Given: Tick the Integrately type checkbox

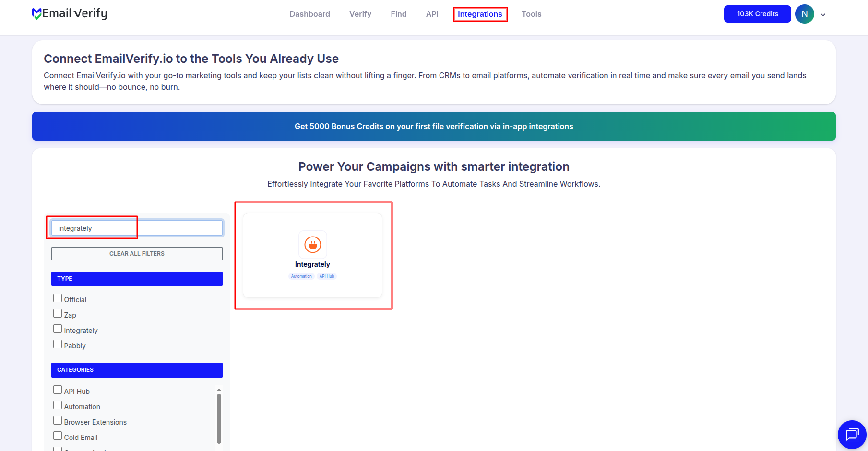Looking at the screenshot, I should 58,329.
